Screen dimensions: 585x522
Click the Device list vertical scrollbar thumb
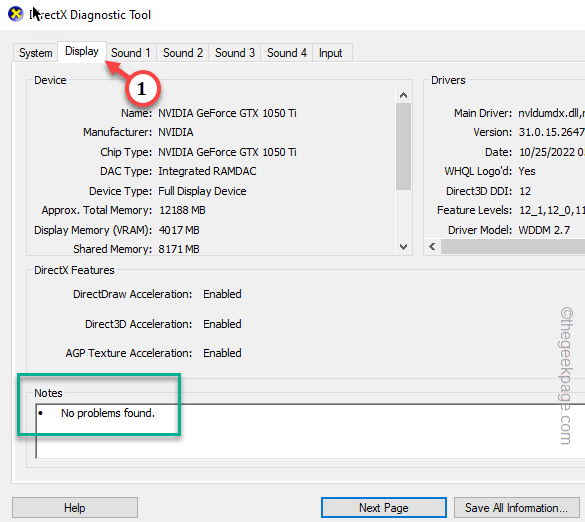(403, 146)
